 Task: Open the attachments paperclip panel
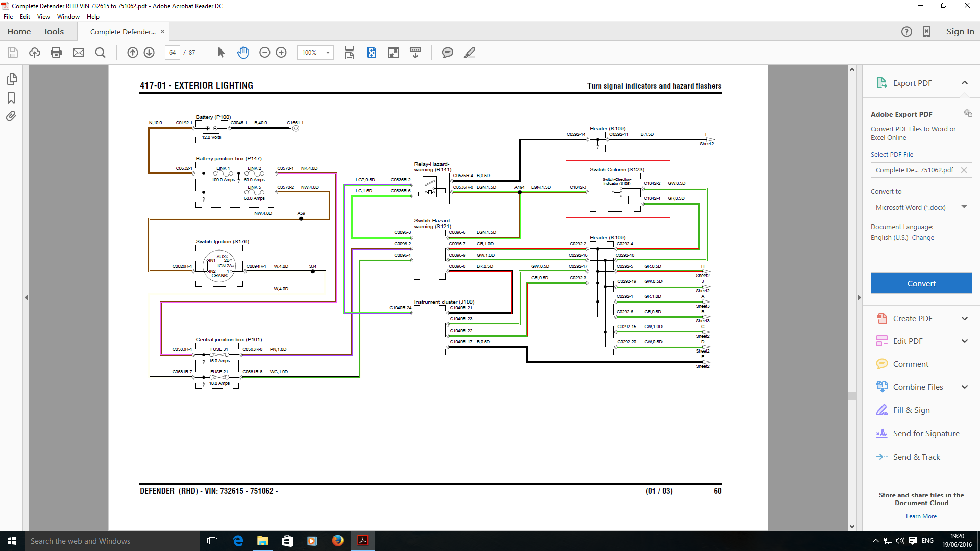[x=11, y=116]
